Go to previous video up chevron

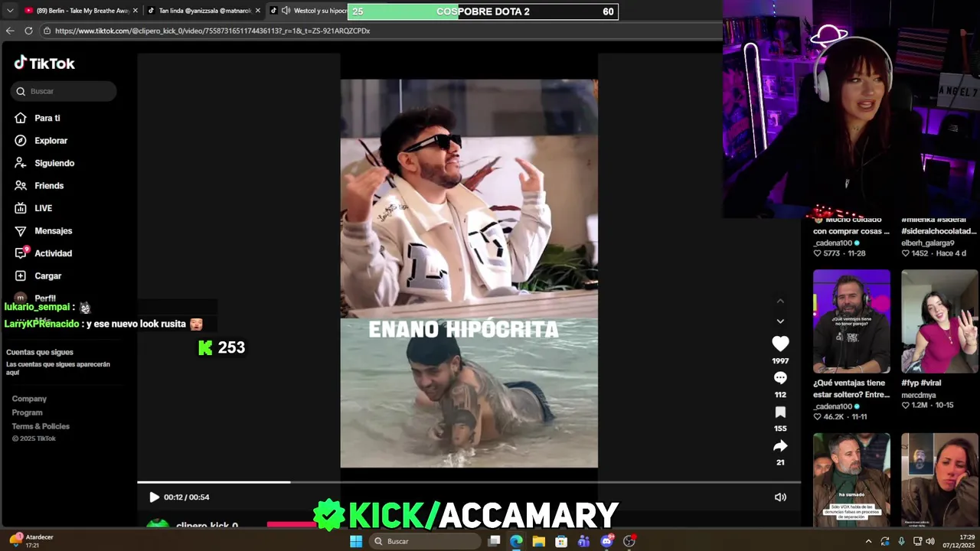tap(780, 301)
